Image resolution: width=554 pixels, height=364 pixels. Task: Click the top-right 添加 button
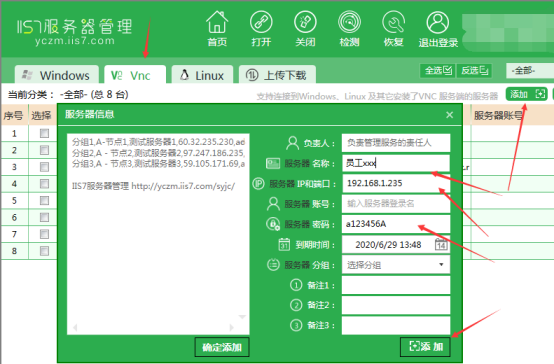click(527, 94)
